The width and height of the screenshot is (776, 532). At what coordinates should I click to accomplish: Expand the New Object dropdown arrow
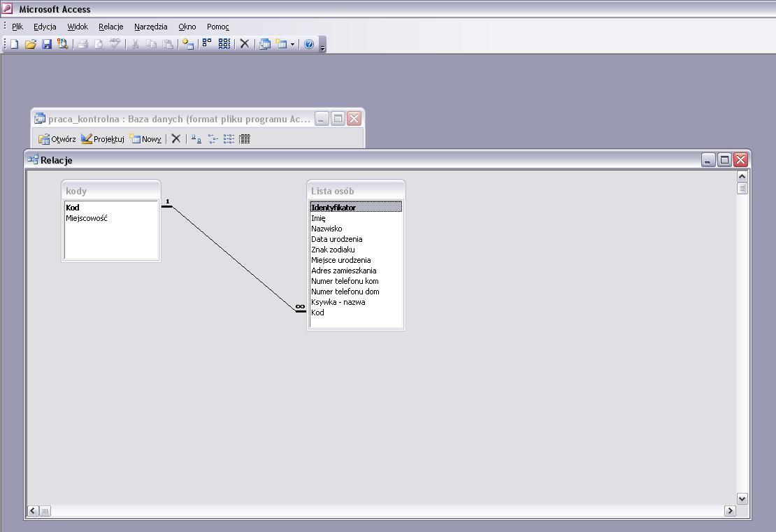pos(292,44)
